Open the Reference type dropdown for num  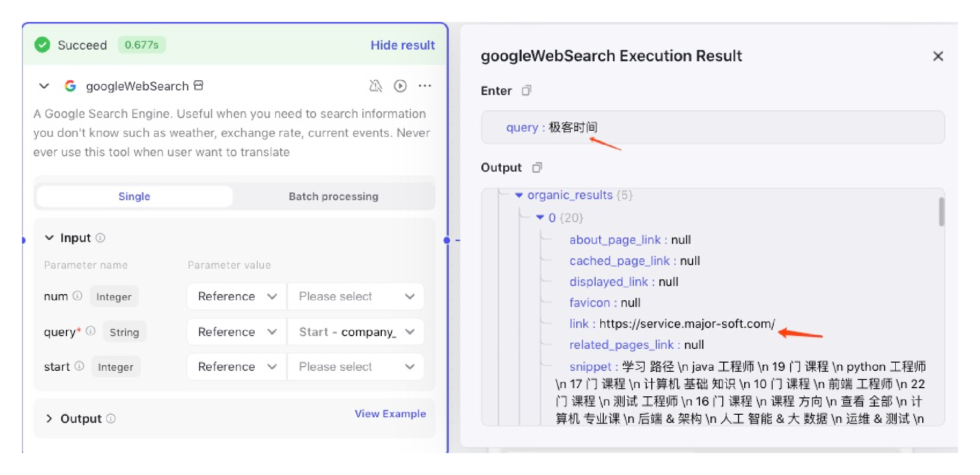[237, 297]
